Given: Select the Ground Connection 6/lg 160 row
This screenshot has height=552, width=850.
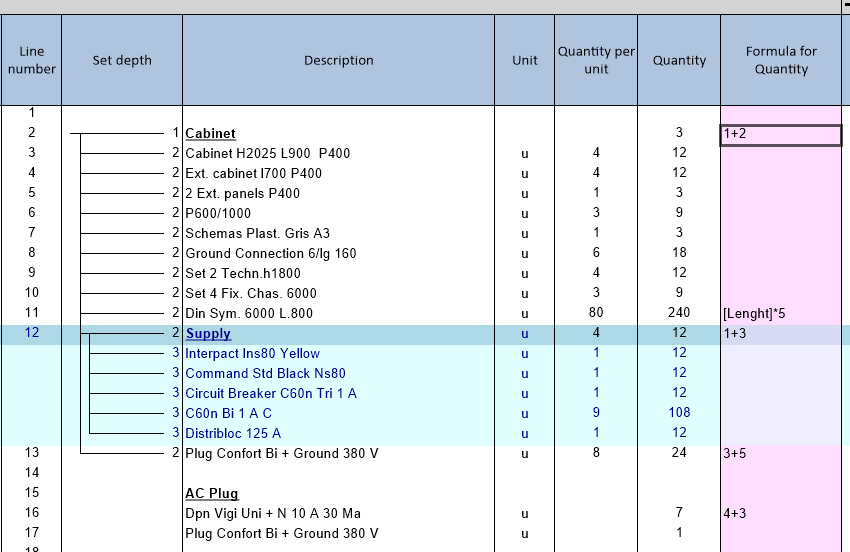Looking at the screenshot, I should (270, 253).
